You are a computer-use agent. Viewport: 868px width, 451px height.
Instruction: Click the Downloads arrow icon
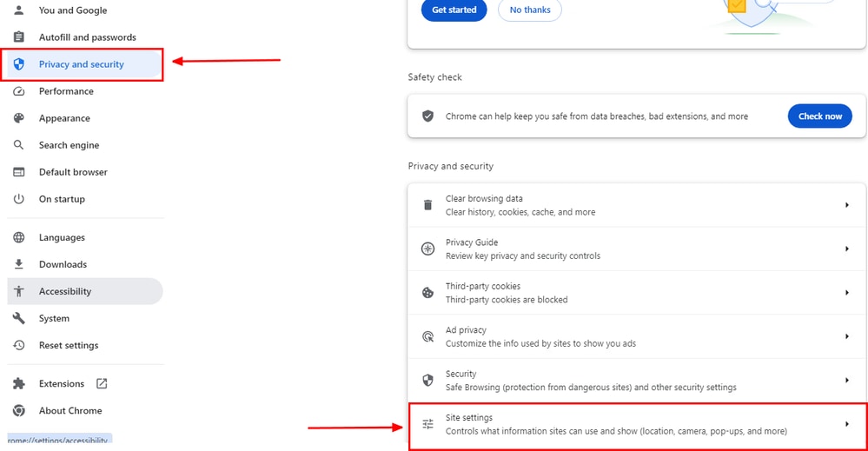19,264
